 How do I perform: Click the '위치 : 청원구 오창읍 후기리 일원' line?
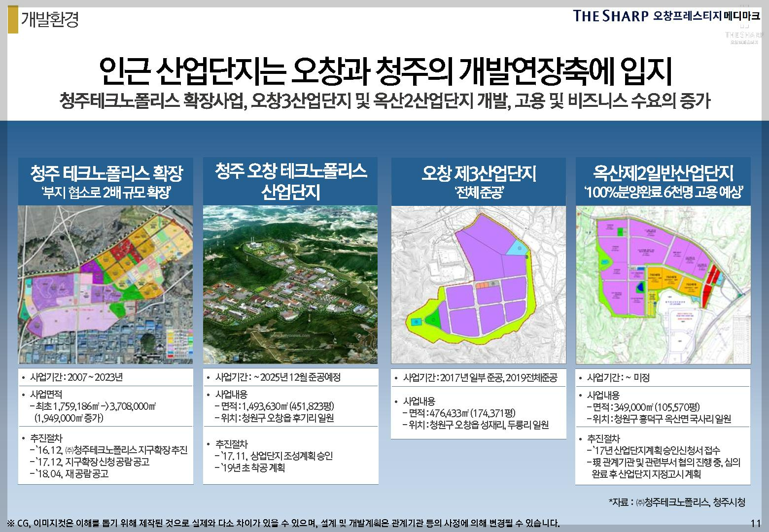[x=275, y=418]
